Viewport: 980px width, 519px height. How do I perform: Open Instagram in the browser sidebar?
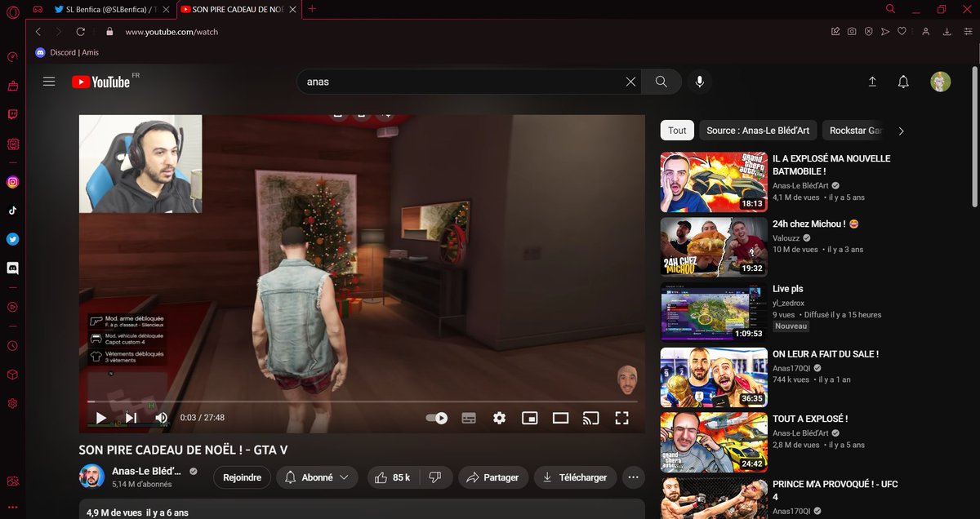pos(12,182)
